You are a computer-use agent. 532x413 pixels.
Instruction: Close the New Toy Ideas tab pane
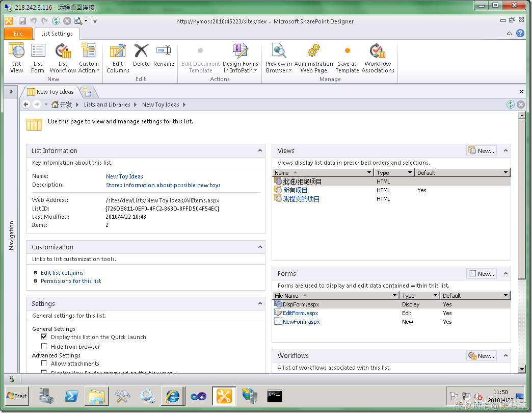pos(521,92)
